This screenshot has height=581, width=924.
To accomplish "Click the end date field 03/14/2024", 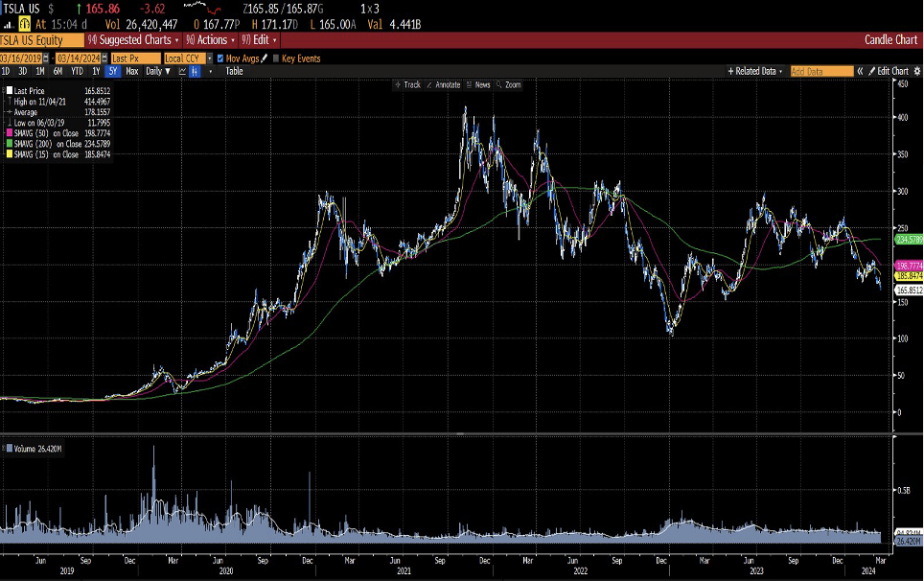I will tap(79, 58).
